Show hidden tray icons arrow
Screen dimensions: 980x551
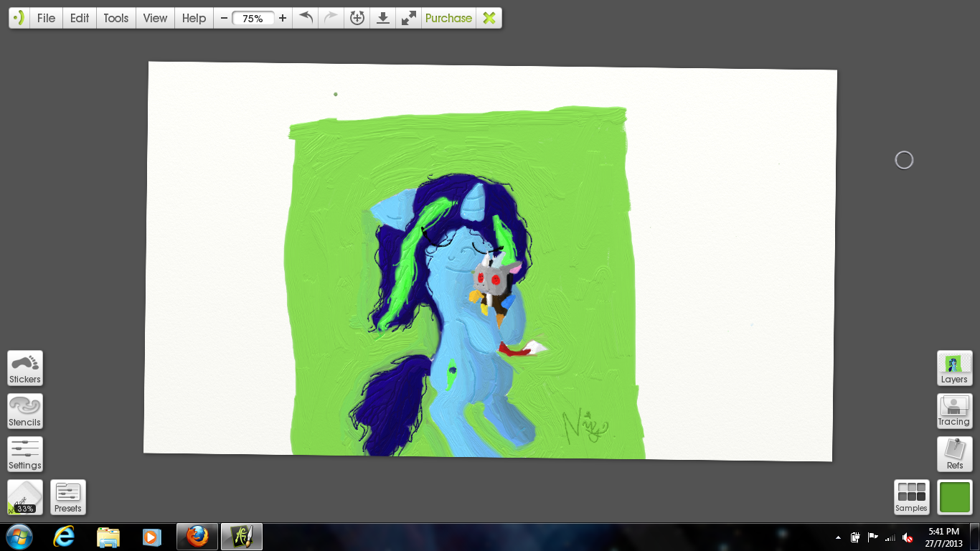[x=838, y=537]
